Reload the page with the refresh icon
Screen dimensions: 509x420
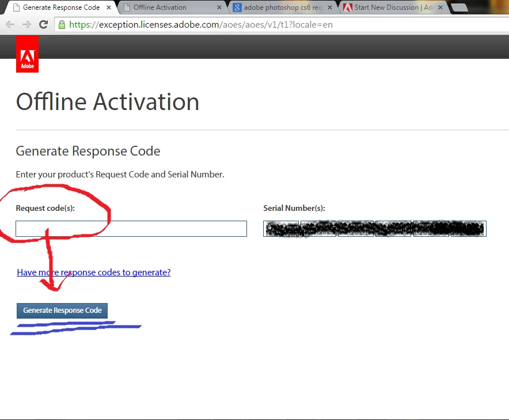click(44, 24)
